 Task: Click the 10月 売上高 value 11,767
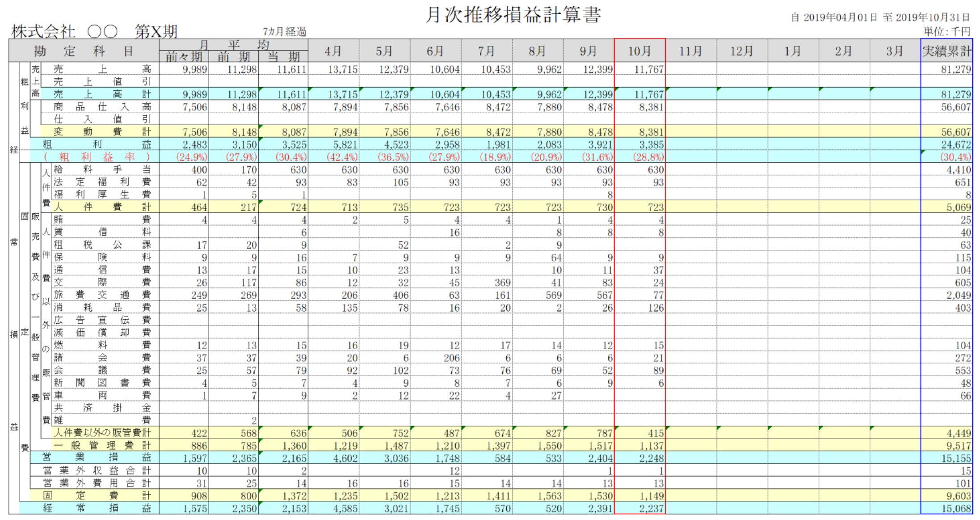tap(649, 69)
